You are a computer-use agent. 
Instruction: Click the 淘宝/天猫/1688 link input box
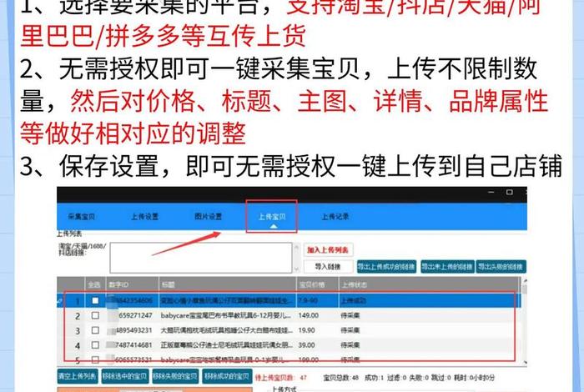pyautogui.click(x=201, y=258)
